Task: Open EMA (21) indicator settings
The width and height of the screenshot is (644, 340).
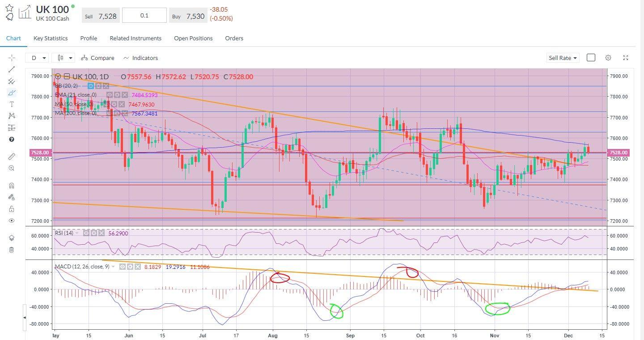Action: tap(117, 95)
